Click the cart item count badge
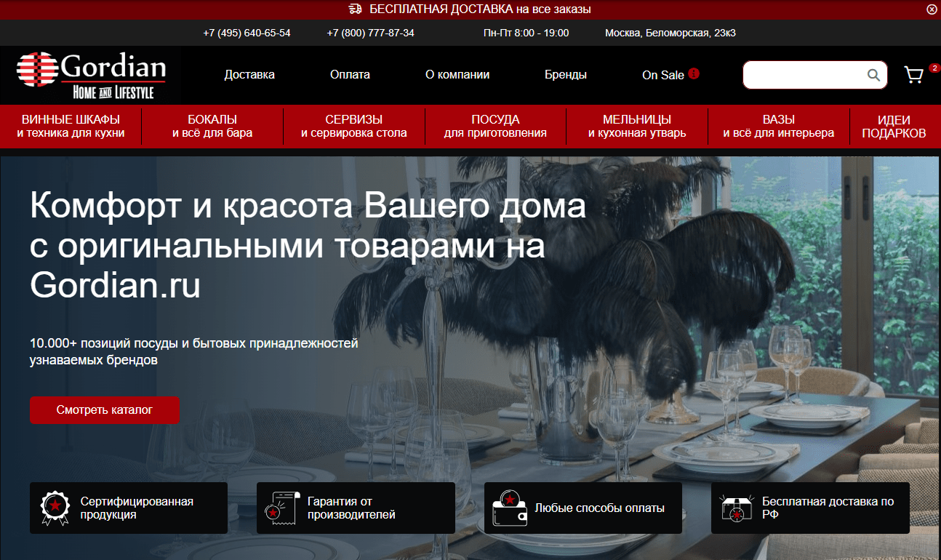Image resolution: width=941 pixels, height=560 pixels. (934, 68)
